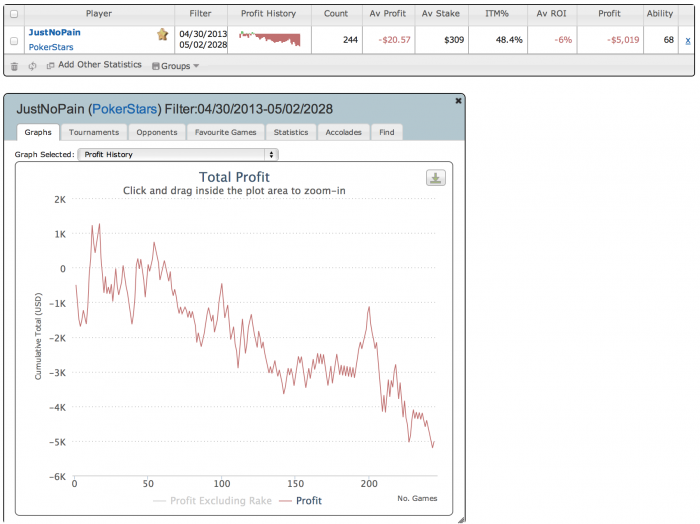Close the JustNoPain details panel
The height and width of the screenshot is (524, 700).
[458, 101]
